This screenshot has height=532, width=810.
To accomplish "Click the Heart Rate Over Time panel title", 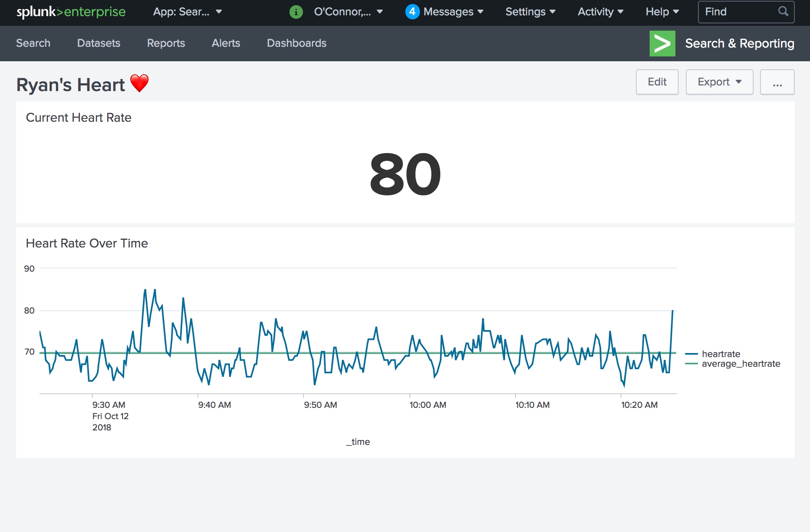I will click(87, 243).
